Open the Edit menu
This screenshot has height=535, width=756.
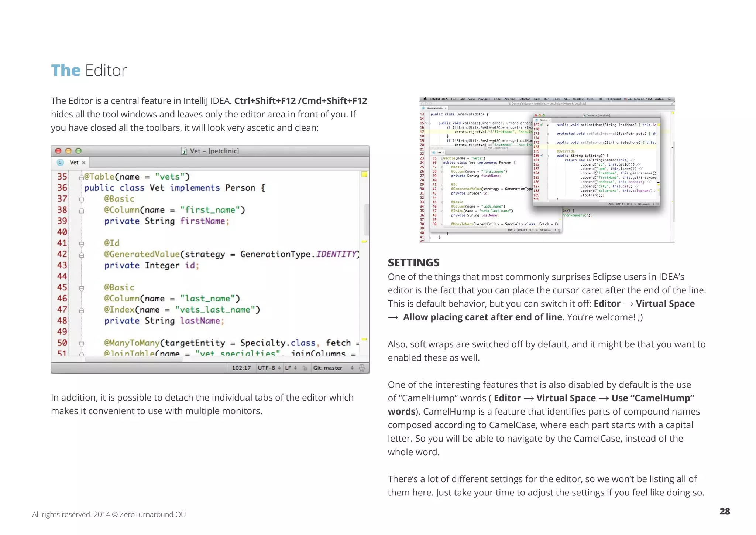pos(462,99)
